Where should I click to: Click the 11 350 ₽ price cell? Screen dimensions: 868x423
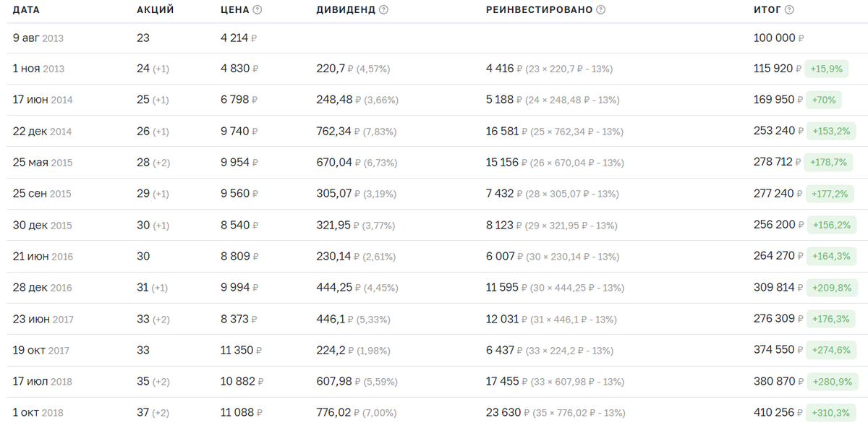coord(241,350)
